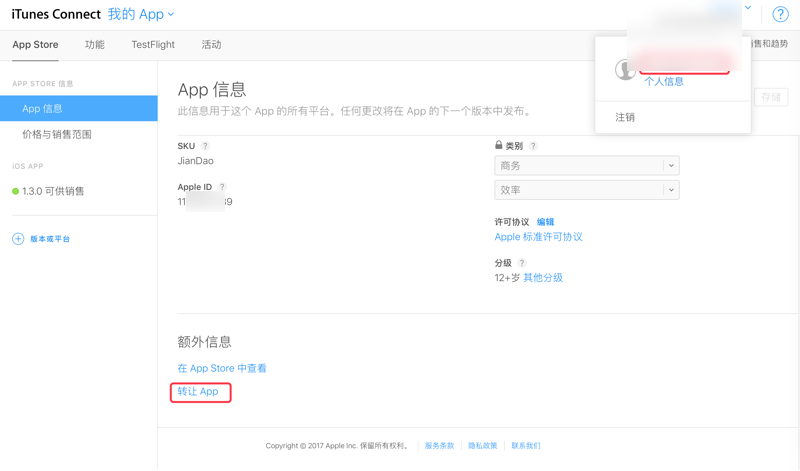Screen dimensions: 800x471
Task: Open the help question mark icon
Action: coord(780,14)
